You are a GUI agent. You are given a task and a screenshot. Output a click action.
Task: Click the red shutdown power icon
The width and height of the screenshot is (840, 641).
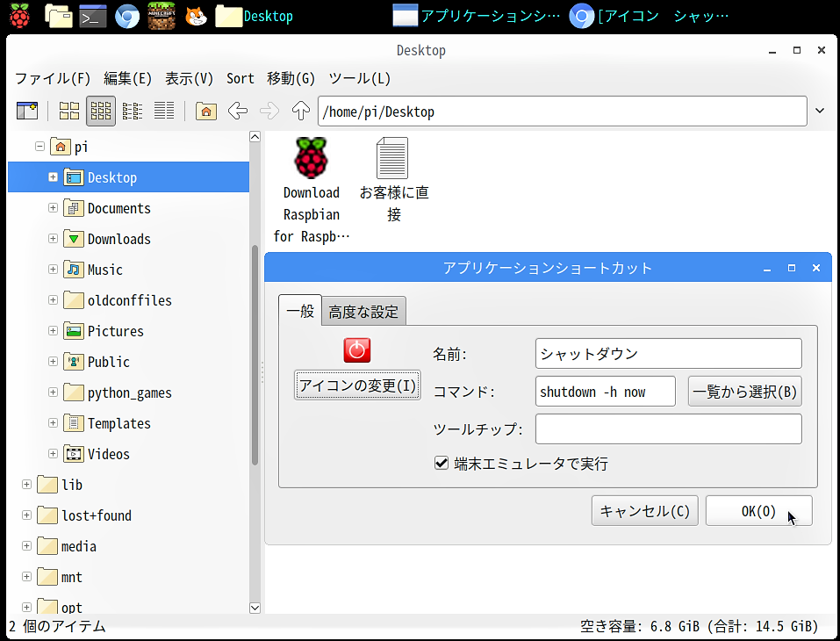tap(356, 350)
